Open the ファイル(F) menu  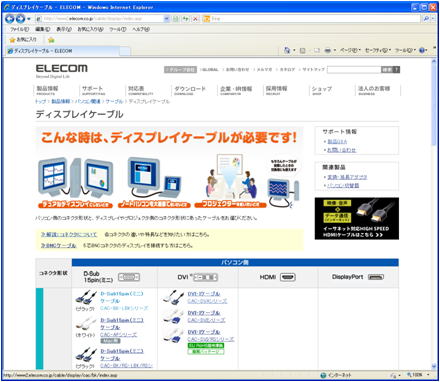[x=20, y=29]
